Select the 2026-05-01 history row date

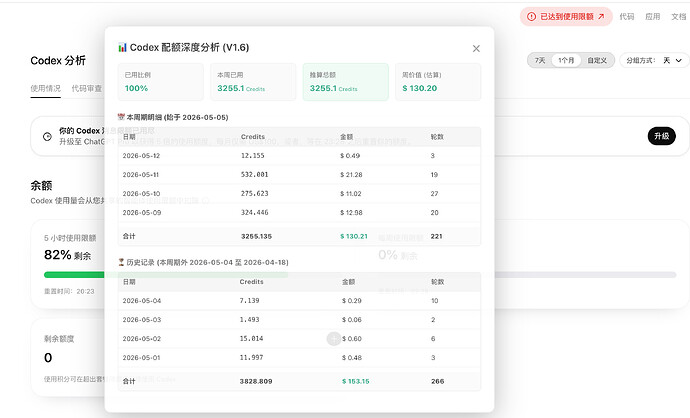(x=141, y=358)
